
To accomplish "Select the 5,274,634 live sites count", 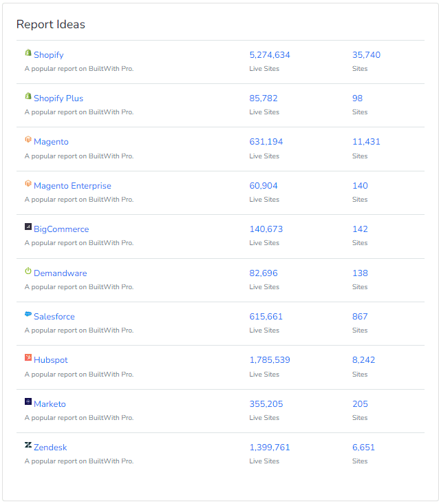I will coord(270,55).
